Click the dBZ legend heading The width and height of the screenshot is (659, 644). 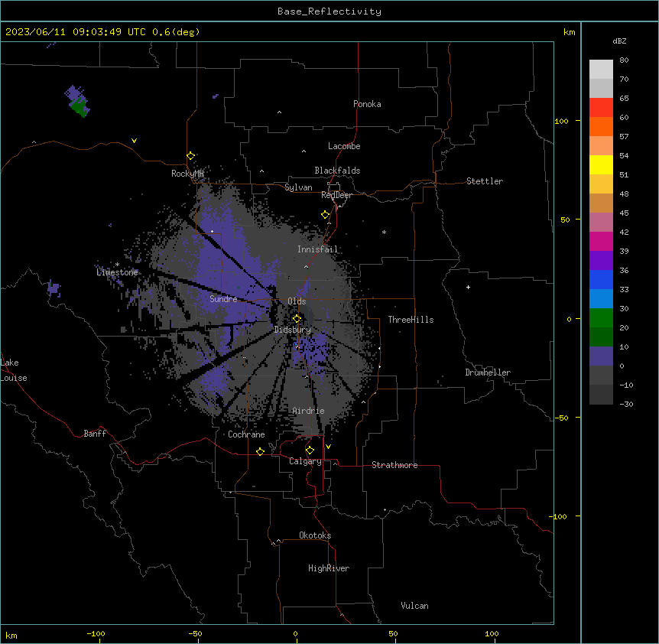(619, 41)
